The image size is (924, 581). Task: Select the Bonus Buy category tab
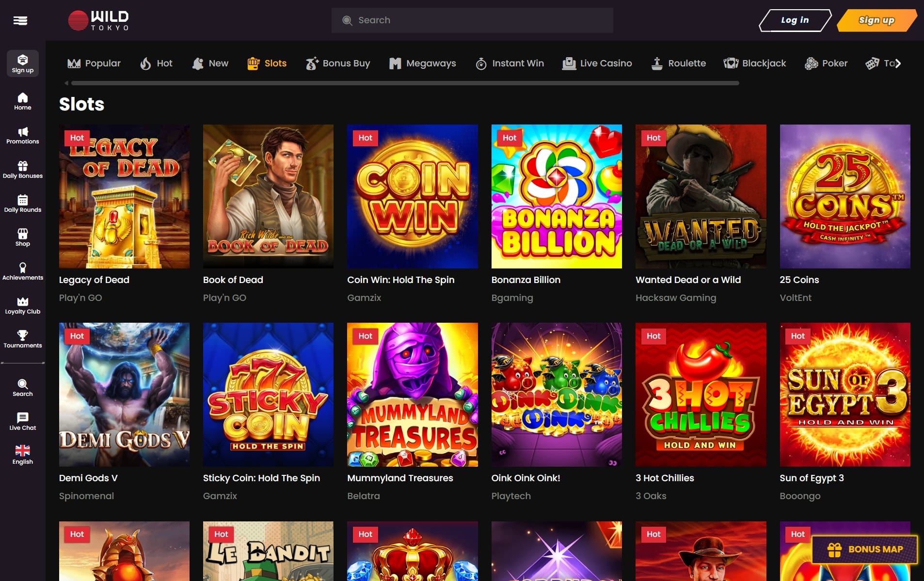(337, 63)
